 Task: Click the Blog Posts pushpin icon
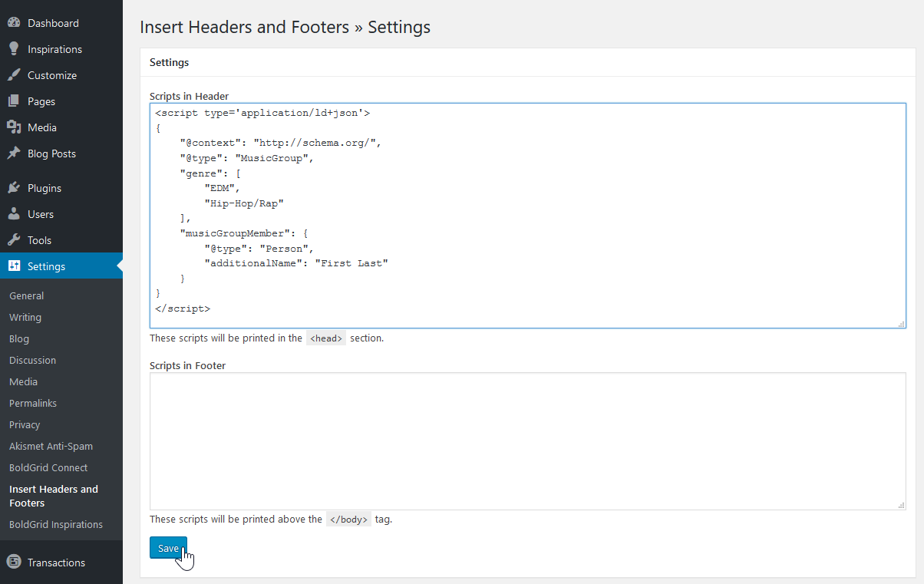(14, 153)
